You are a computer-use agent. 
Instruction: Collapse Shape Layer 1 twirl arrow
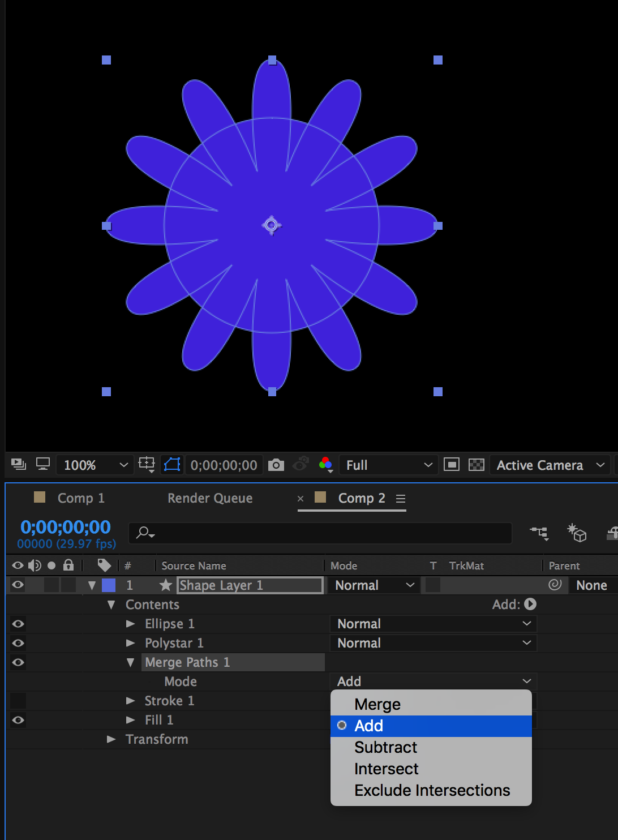[92, 585]
